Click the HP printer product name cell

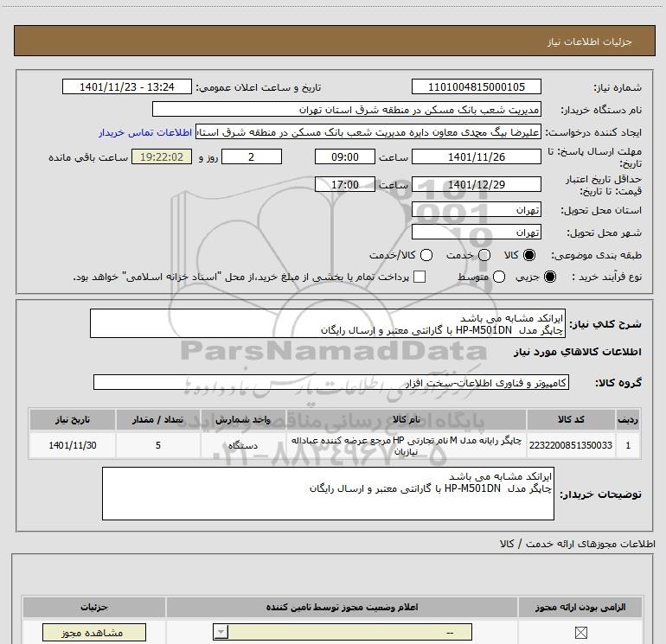click(406, 445)
